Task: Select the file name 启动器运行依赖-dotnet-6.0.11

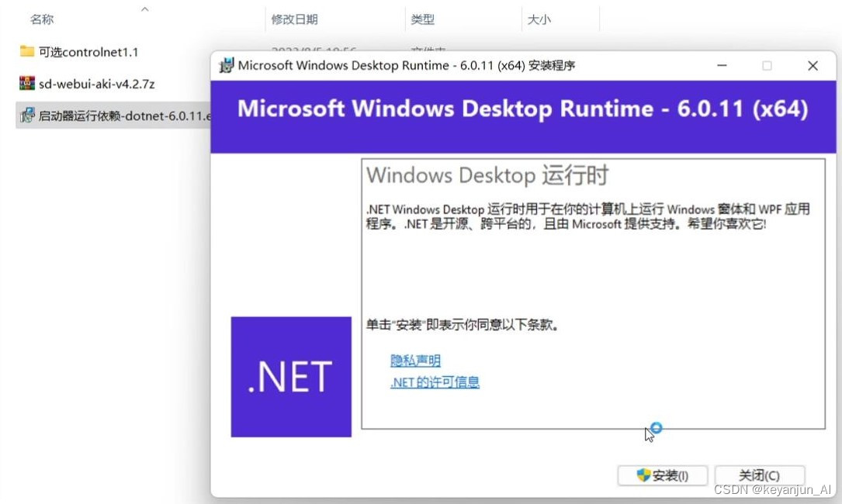Action: (x=125, y=116)
